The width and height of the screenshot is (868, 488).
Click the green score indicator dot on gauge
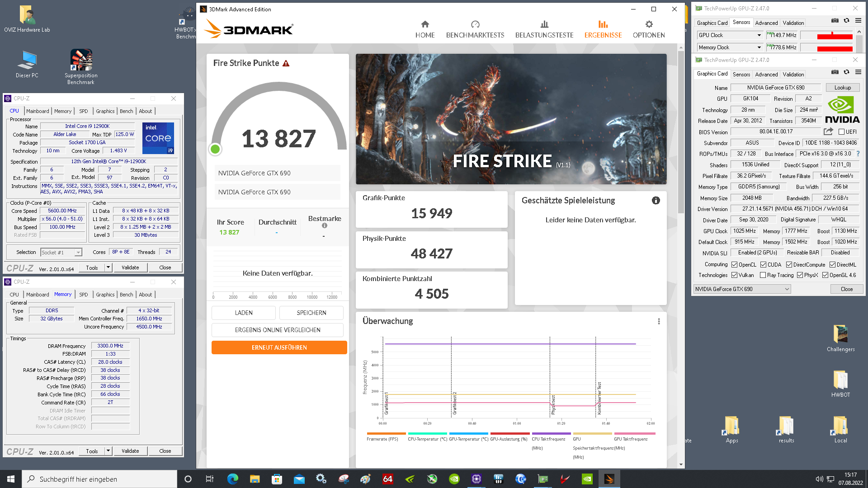[215, 149]
